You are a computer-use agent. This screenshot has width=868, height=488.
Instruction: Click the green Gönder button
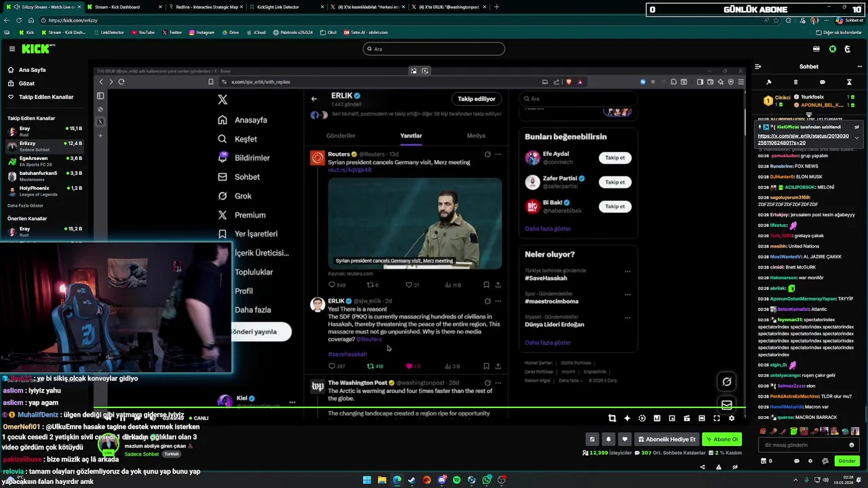(847, 461)
